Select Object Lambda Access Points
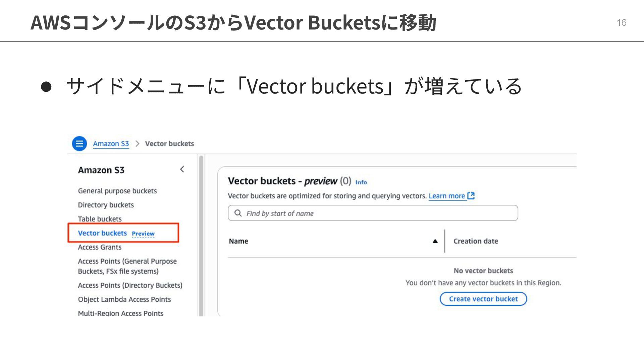The image size is (644, 362). [x=124, y=299]
